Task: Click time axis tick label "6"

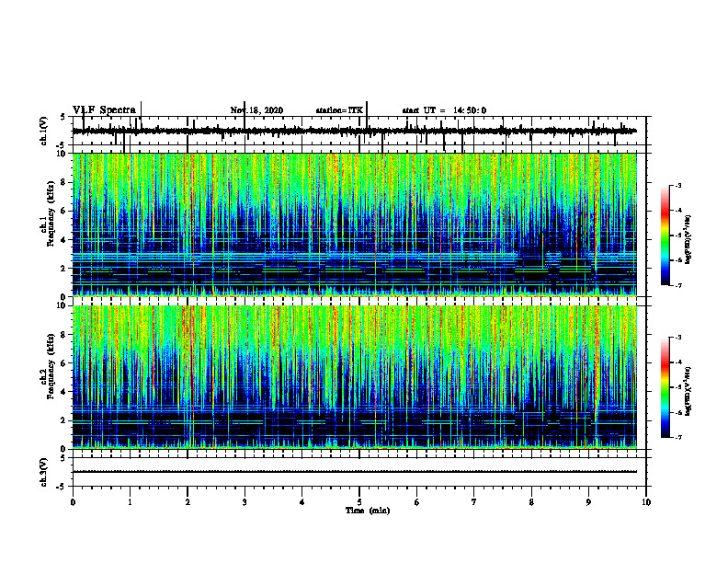Action: click(x=417, y=502)
